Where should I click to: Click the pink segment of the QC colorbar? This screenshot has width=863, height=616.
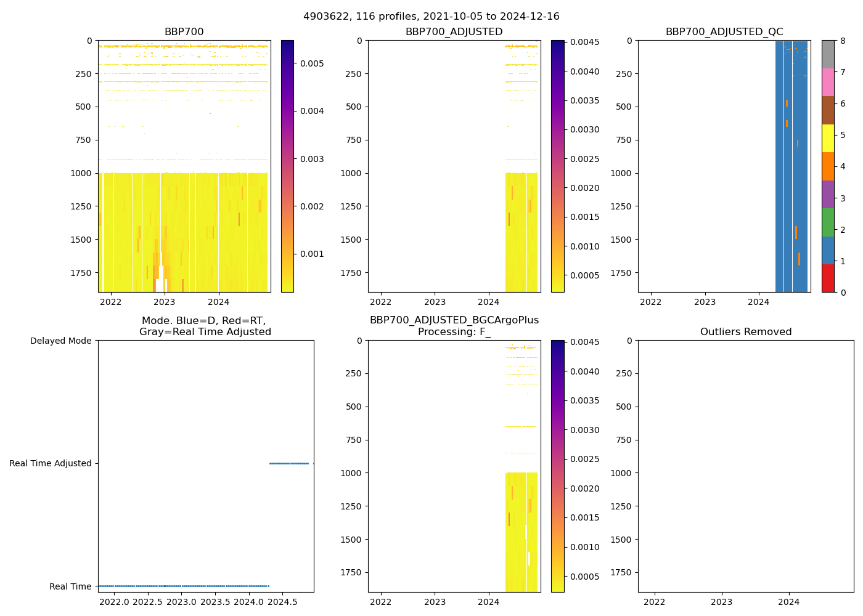828,83
